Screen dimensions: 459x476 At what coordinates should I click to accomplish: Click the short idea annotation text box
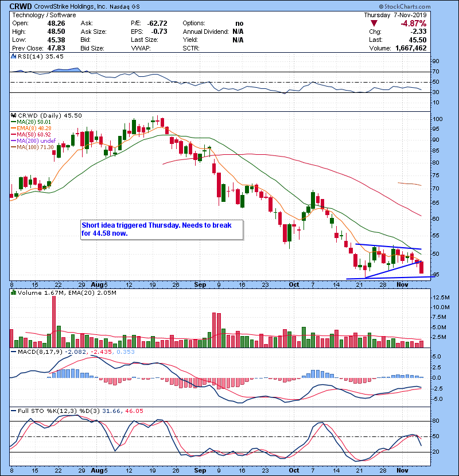click(162, 230)
